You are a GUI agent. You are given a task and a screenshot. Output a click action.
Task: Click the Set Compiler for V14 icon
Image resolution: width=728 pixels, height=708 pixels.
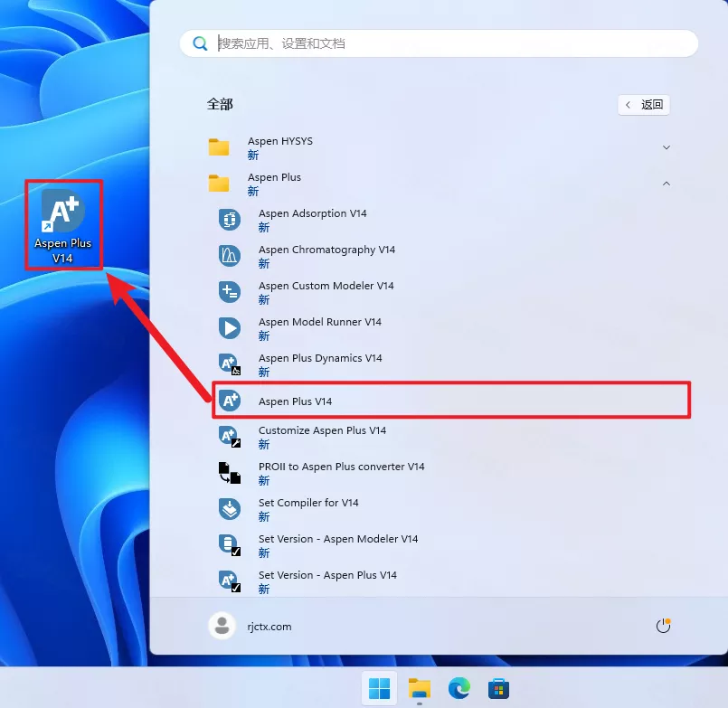230,509
